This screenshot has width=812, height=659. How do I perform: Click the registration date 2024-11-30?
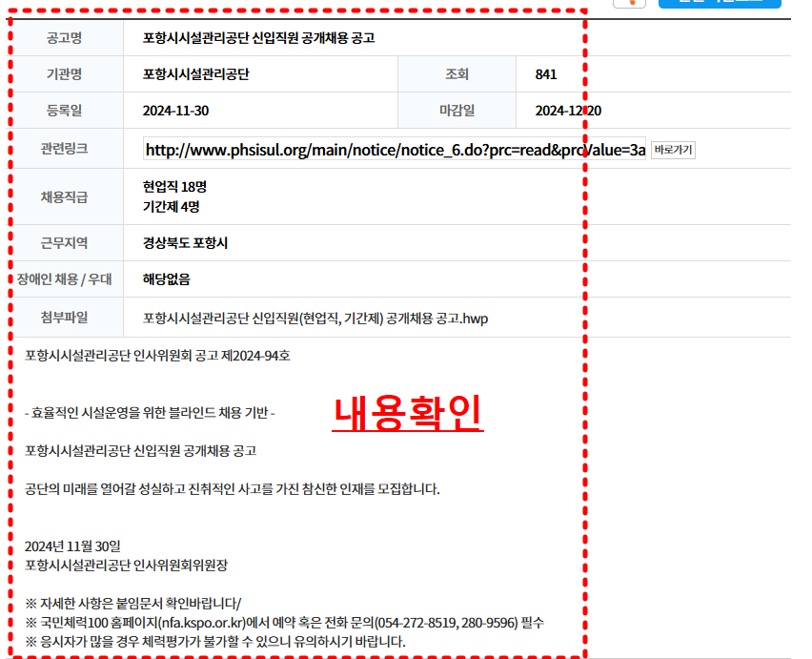click(x=175, y=111)
